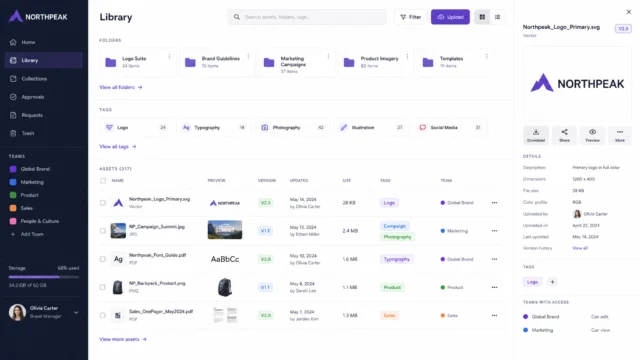
Task: Open the Logo Suite folder
Action: [138, 62]
